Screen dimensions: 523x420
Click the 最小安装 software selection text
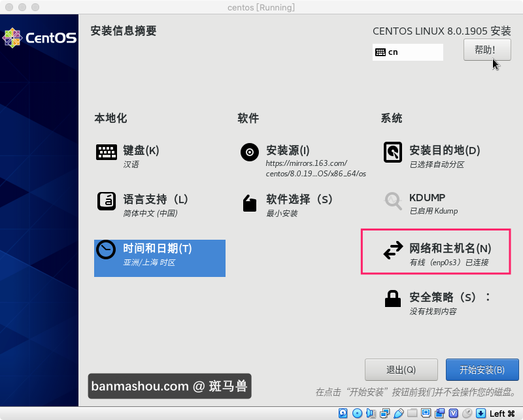click(x=282, y=214)
